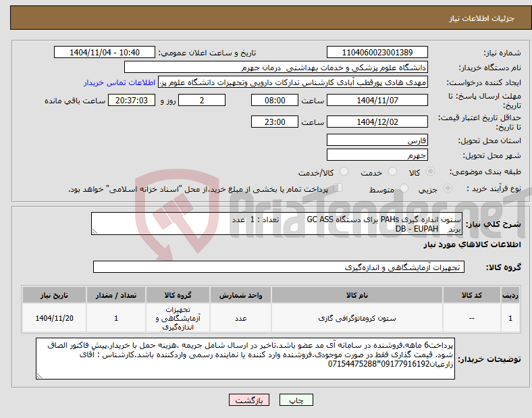Click the کد کالا column header
Viewport: 532px width, 418px height.
(x=472, y=295)
